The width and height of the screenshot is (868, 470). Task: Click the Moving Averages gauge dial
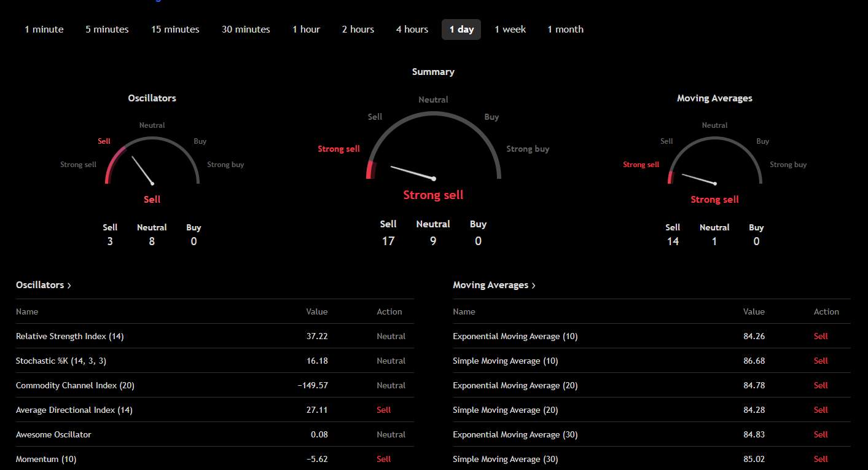pyautogui.click(x=715, y=160)
